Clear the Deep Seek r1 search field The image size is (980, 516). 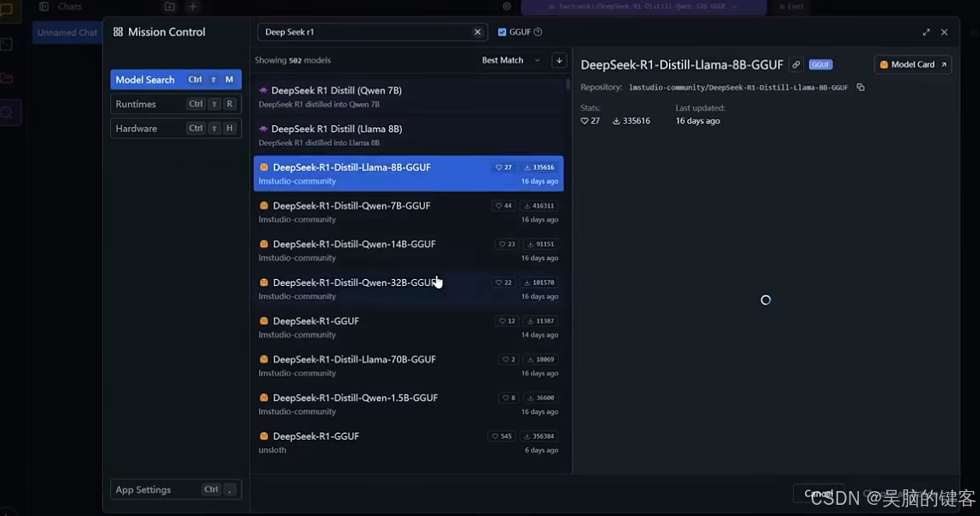(x=478, y=32)
